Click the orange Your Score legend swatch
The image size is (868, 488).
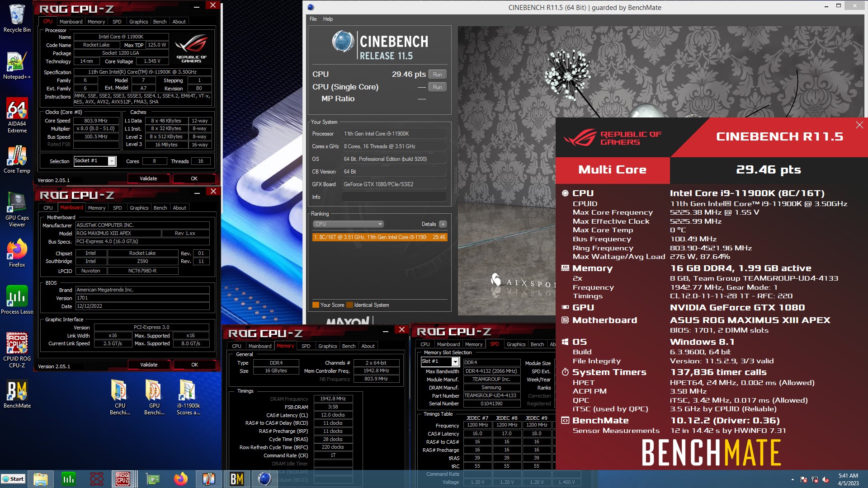pos(316,305)
